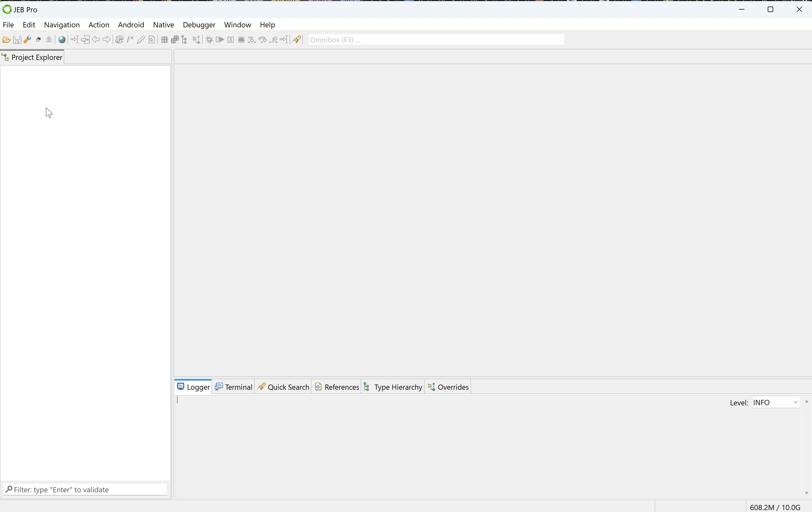Open the Window menu
Viewport: 812px width, 512px height.
pos(238,25)
